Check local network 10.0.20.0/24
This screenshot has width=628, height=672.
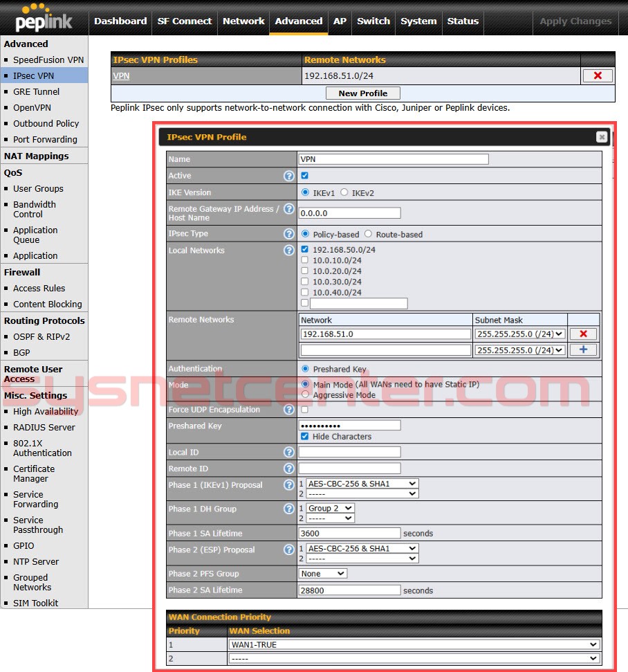click(304, 271)
